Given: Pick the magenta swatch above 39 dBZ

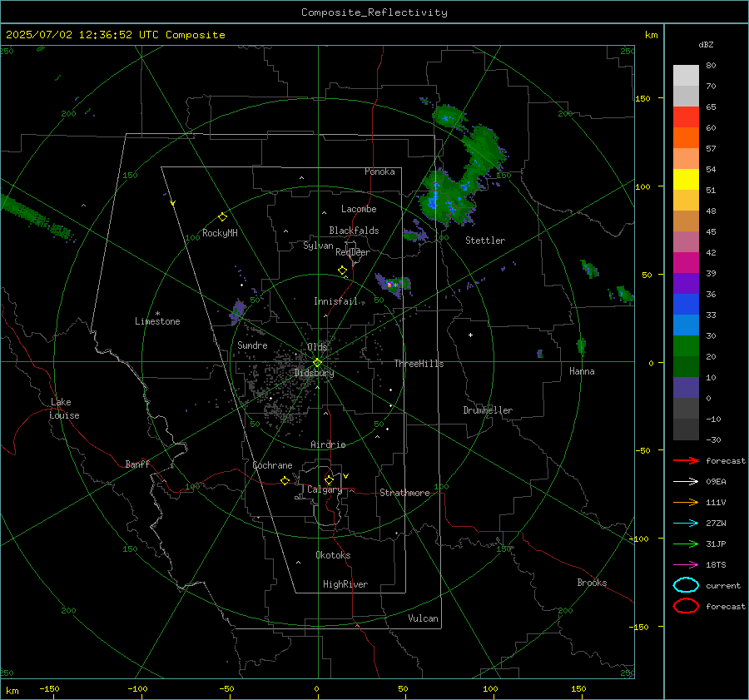Looking at the screenshot, I should [x=686, y=262].
